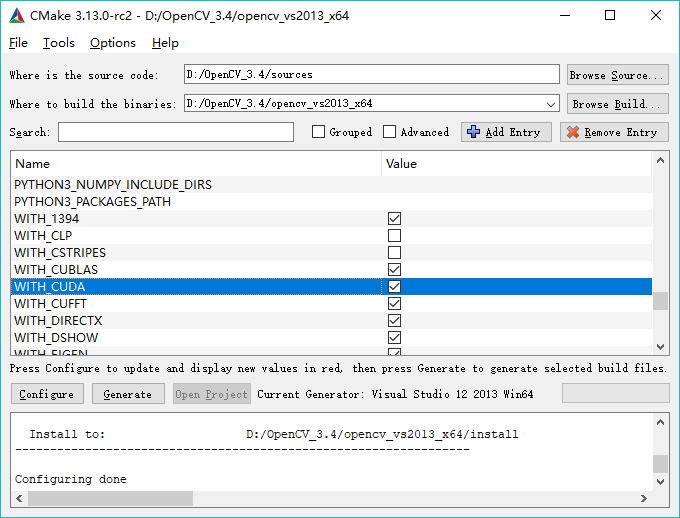Click the Generate button
This screenshot has width=680, height=518.
coord(128,394)
